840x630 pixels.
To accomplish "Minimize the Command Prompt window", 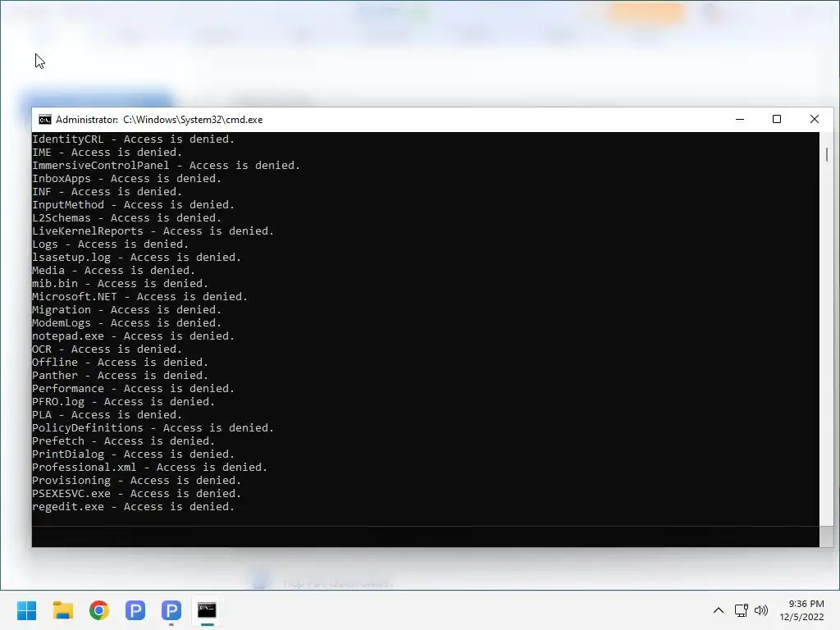I will [x=740, y=120].
